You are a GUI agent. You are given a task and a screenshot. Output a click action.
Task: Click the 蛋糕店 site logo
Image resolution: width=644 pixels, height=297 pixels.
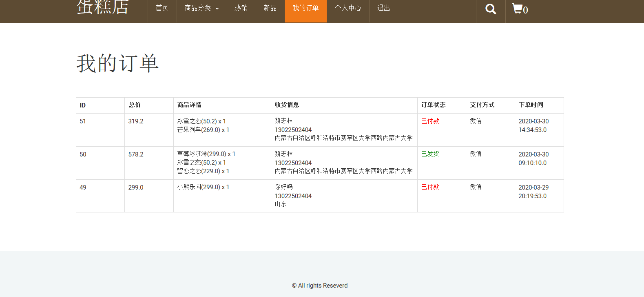pos(103,7)
